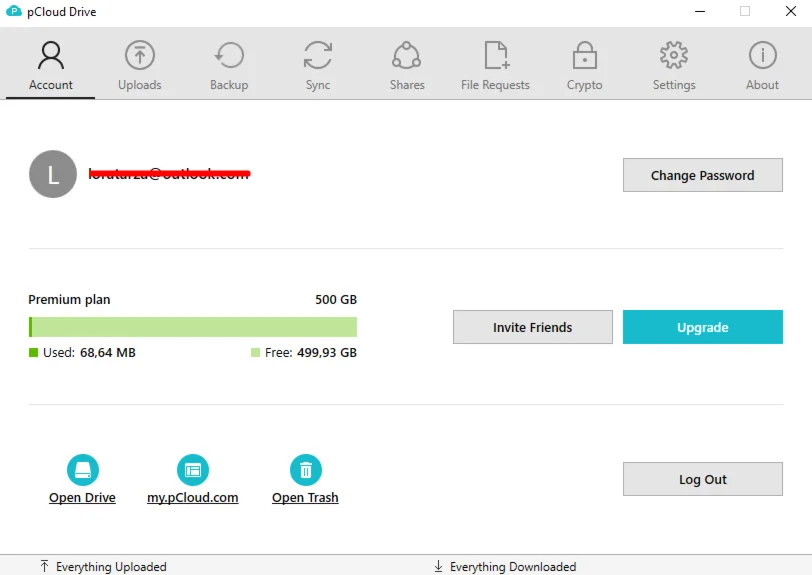Viewport: 812px width, 575px height.
Task: Log Out of the account
Action: (703, 479)
